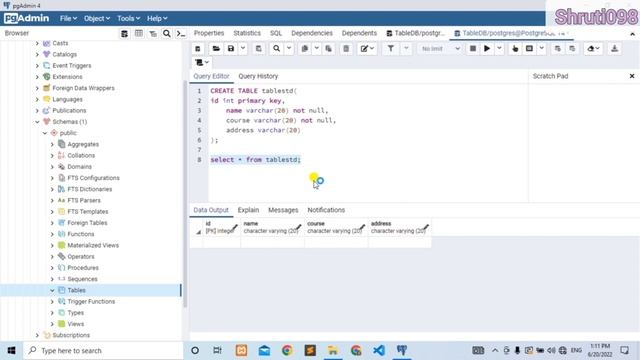The width and height of the screenshot is (640, 360).
Task: Switch to the Notifications tab
Action: pyautogui.click(x=326, y=210)
